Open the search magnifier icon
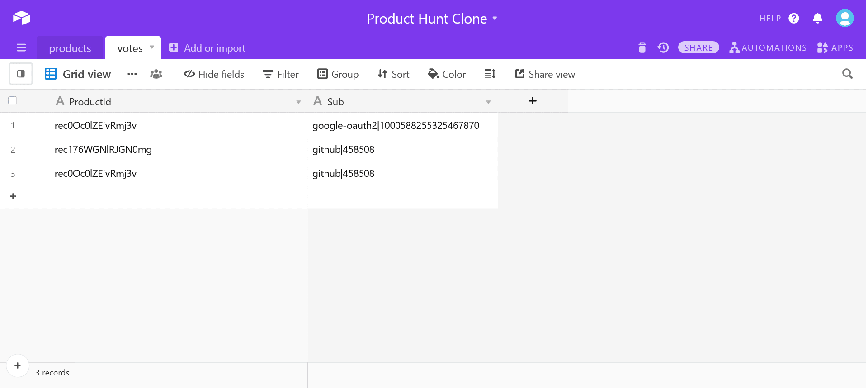The width and height of the screenshot is (868, 389). point(847,74)
